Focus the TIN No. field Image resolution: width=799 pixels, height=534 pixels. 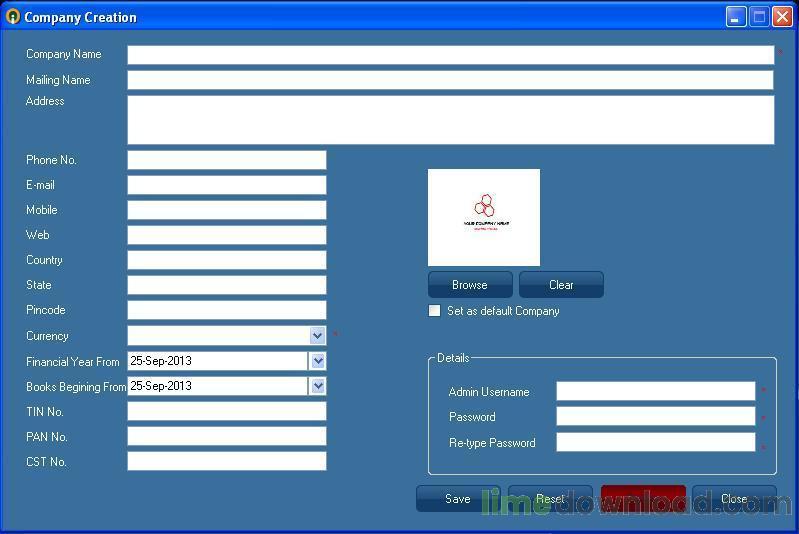click(227, 411)
